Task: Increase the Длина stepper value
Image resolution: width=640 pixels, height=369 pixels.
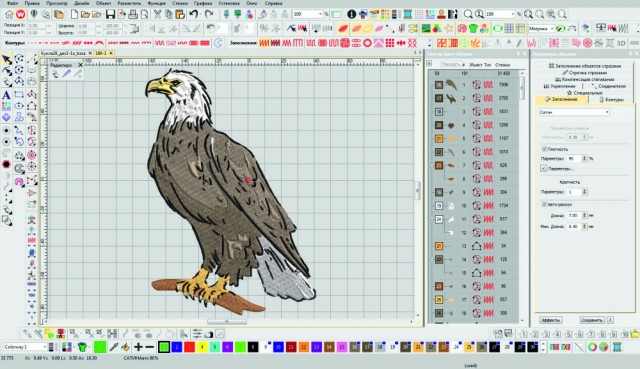Action: pyautogui.click(x=584, y=213)
